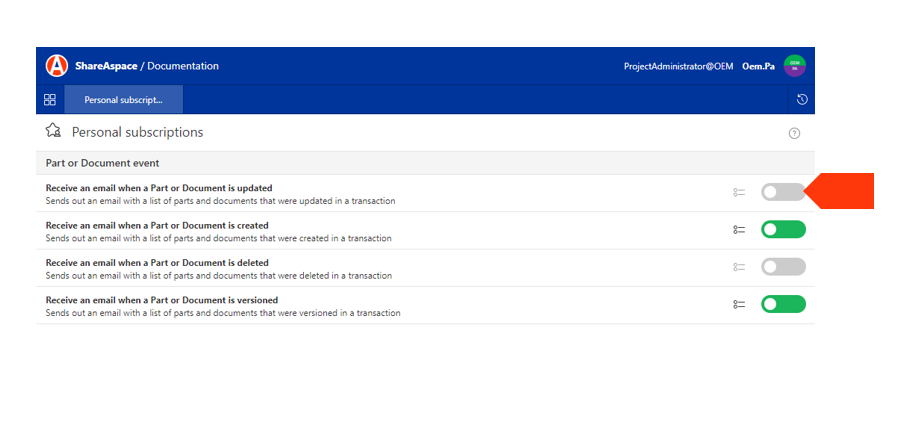Click the Documentation breadcrumb in header
Image resolution: width=898 pixels, height=437 pixels.
(x=183, y=66)
